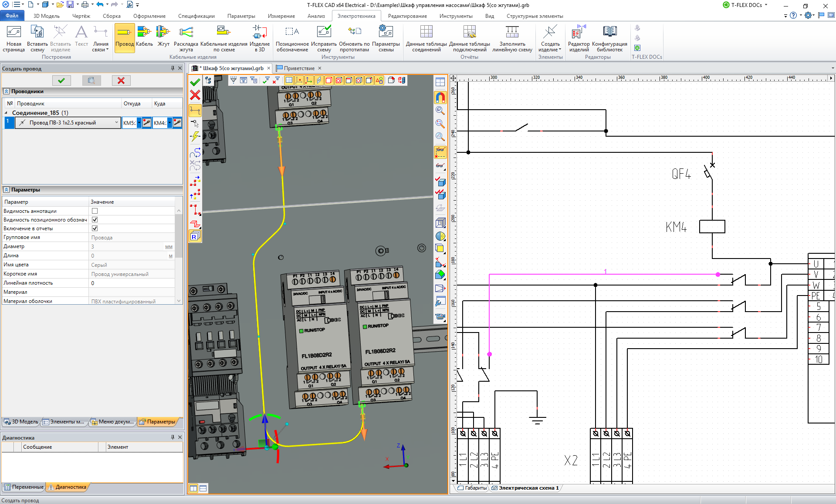The image size is (836, 504).
Task: Open the Переменные bottom tab
Action: 24,487
